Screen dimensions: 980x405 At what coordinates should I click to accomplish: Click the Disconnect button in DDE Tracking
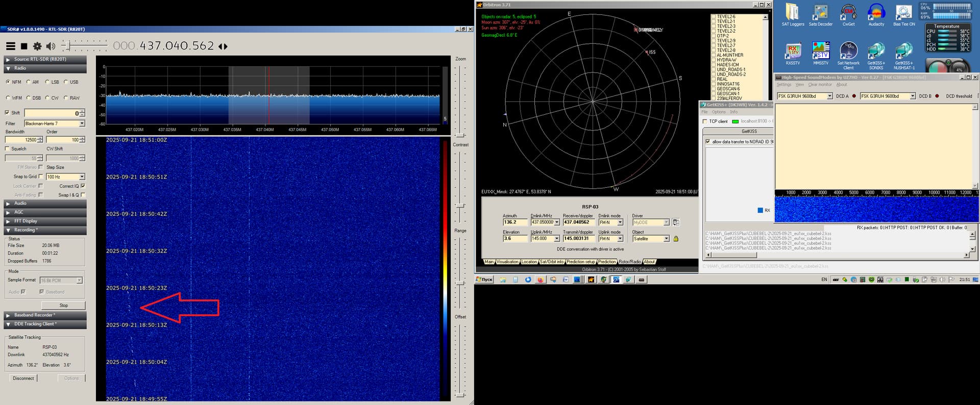tap(23, 378)
